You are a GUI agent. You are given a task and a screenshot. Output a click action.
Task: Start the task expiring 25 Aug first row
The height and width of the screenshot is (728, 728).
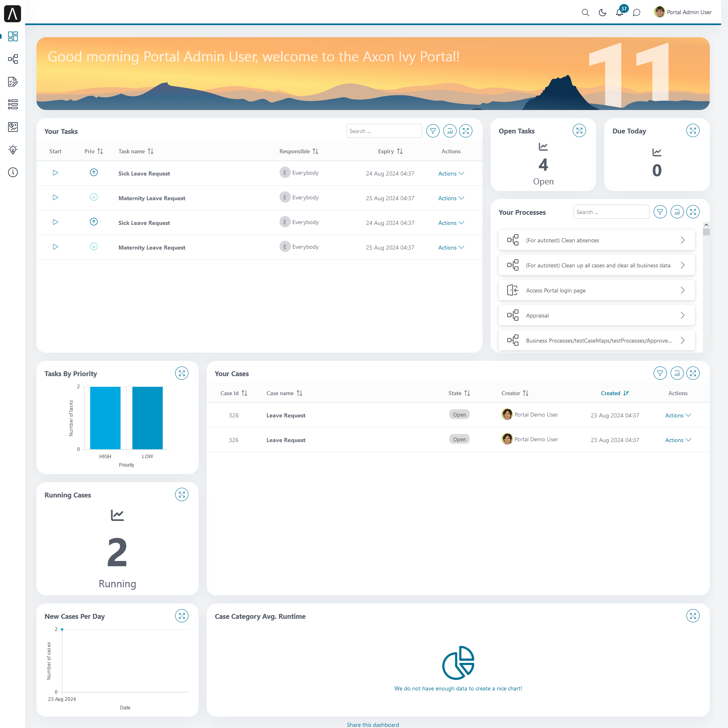[x=55, y=197]
